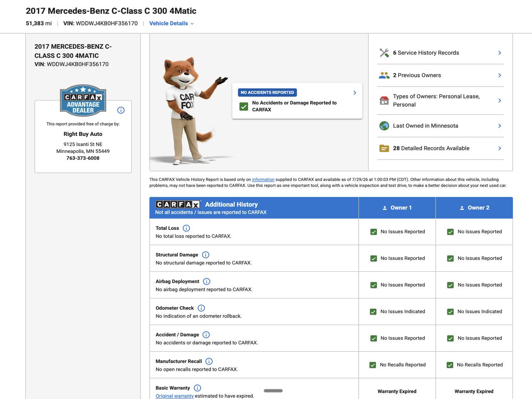Open Manufacturer Recall info icon

pyautogui.click(x=209, y=361)
